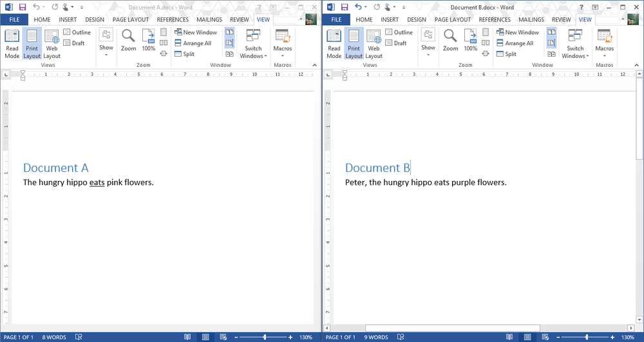
Task: Select Print Layout in Document A window
Action: (x=32, y=44)
